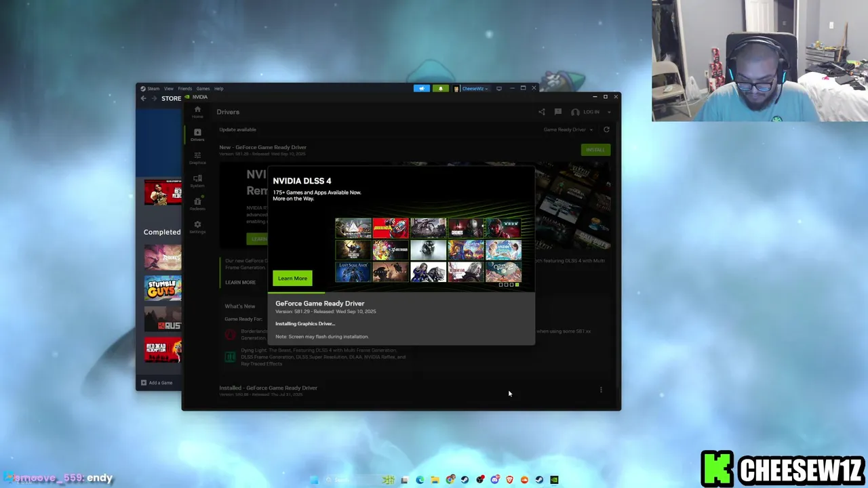Click the share icon in NVIDIA header
This screenshot has width=868, height=488.
542,112
